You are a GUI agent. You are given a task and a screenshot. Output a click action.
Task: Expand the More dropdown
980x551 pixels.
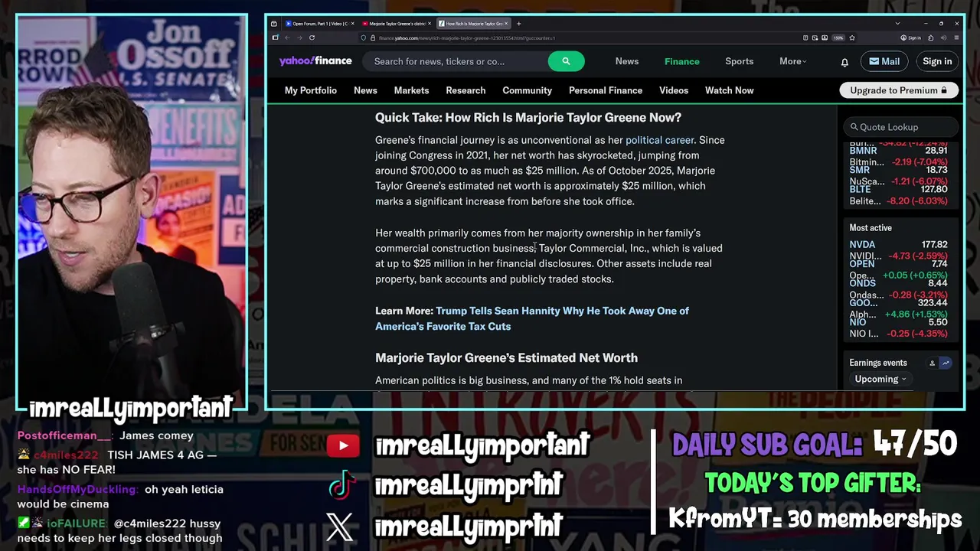792,61
